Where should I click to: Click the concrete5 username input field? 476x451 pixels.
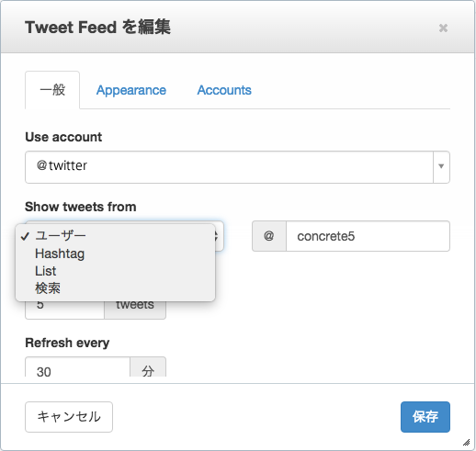pos(368,236)
